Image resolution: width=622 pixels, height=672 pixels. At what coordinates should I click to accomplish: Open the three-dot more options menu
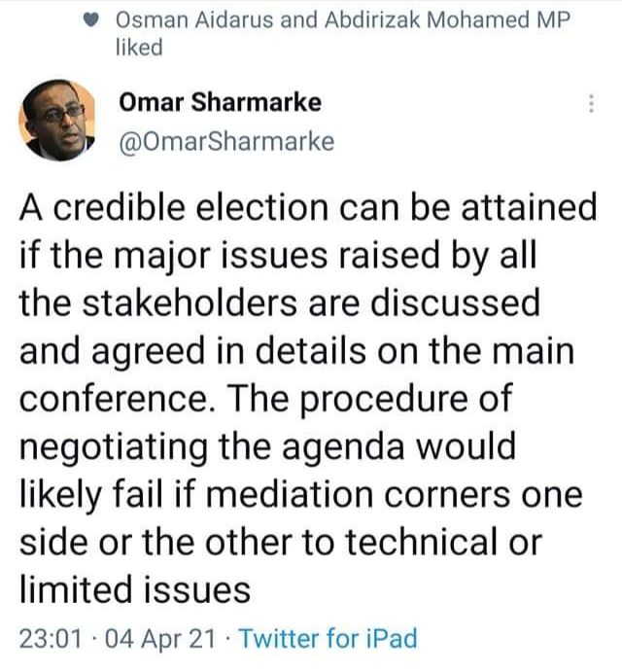591,103
